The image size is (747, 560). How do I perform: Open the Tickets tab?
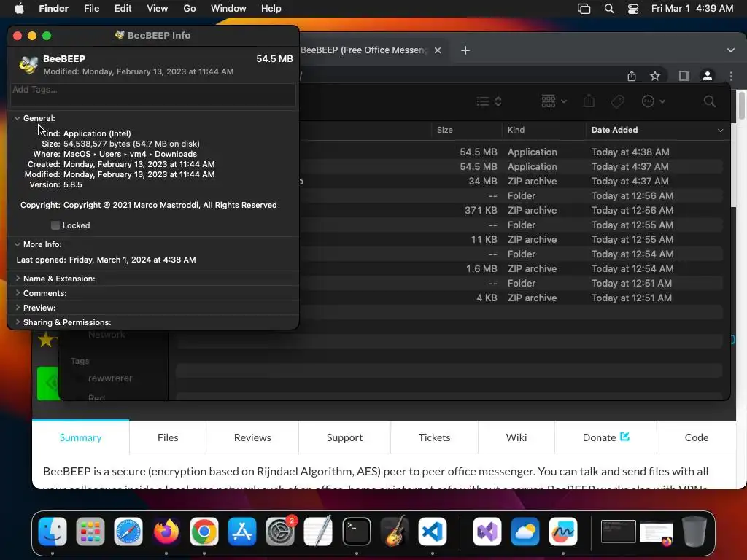(435, 437)
